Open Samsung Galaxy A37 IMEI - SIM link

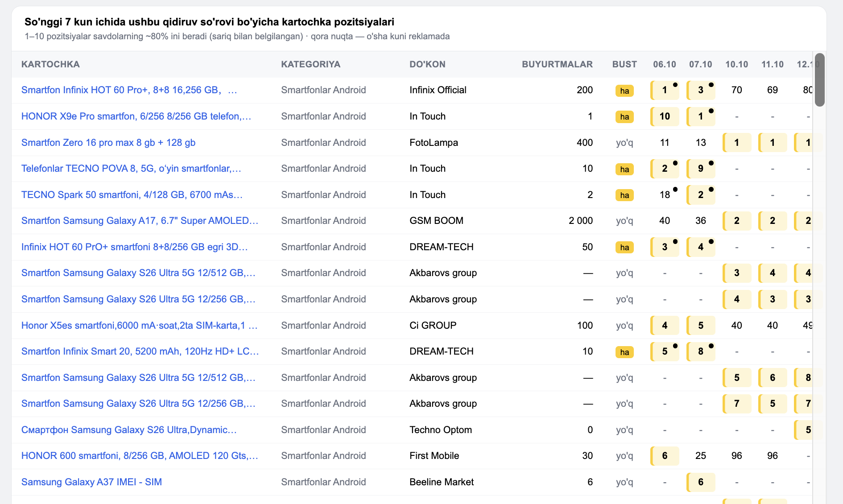(x=91, y=482)
